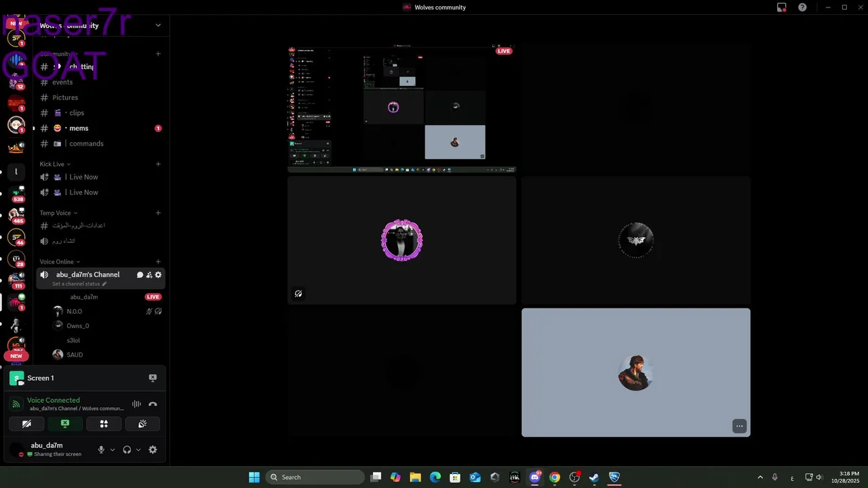Image resolution: width=868 pixels, height=488 pixels.
Task: Open Google Chrome from taskbar
Action: click(555, 477)
